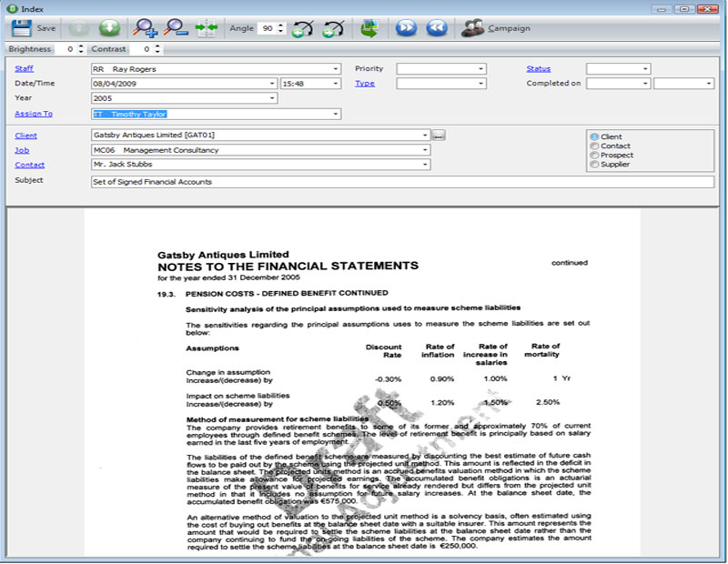Click the 'Gatsby Antiques Limited' heading in the document
Viewport: 728px width, 564px height.
tap(223, 255)
